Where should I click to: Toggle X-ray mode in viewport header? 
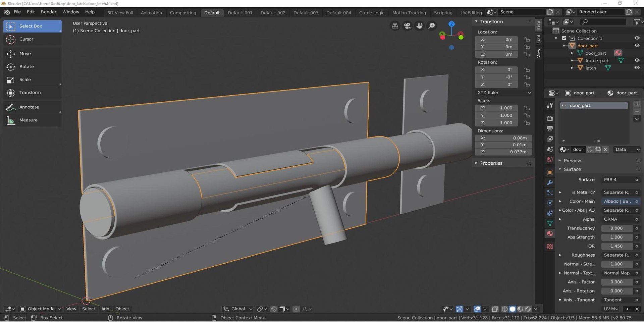495,309
